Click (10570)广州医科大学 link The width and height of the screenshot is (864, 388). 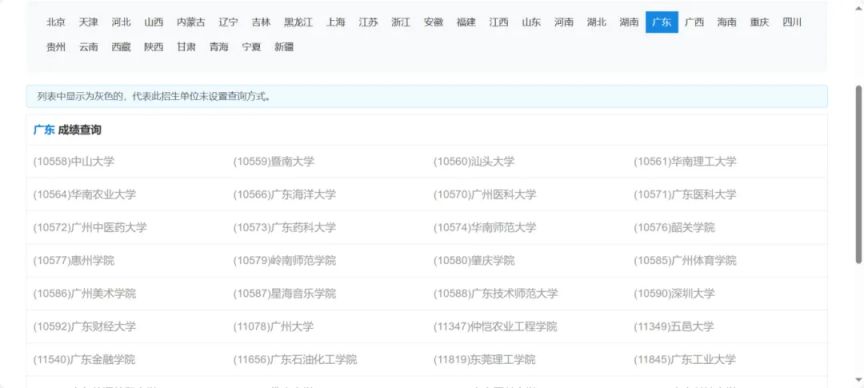pos(484,195)
